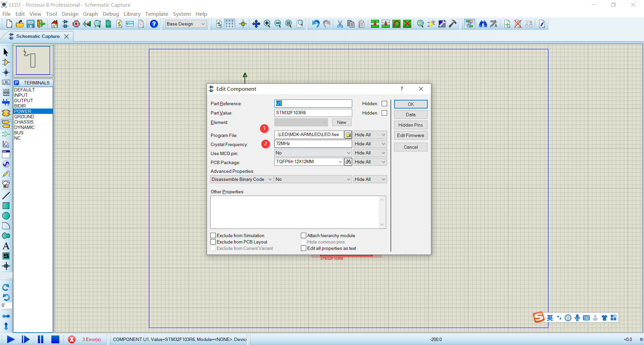
Task: Open the Pick Devices P button
Action: [x=17, y=83]
